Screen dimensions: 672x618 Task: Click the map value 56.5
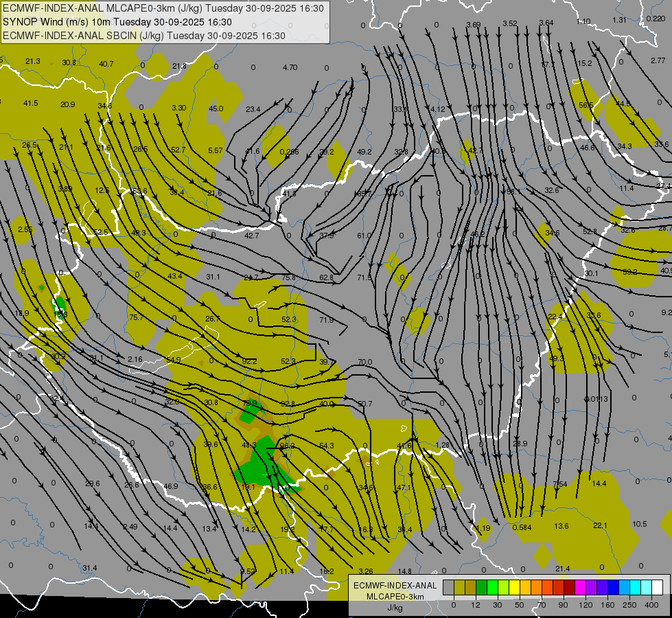(x=586, y=105)
